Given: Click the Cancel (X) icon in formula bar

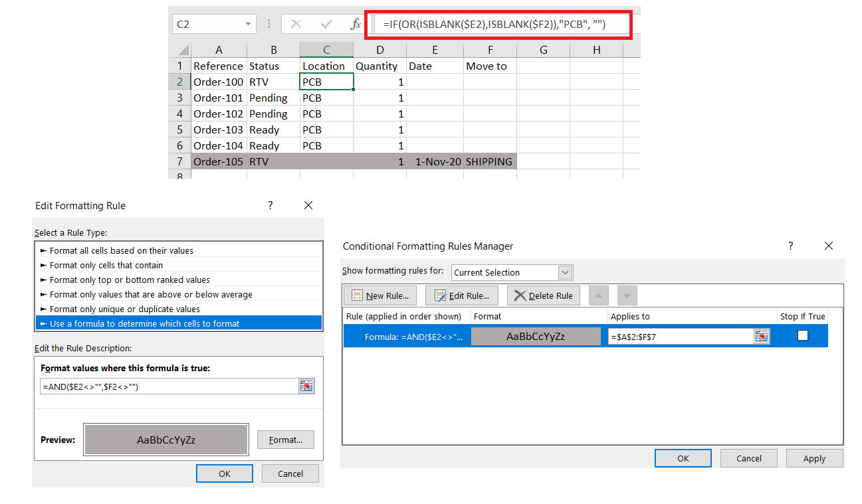Looking at the screenshot, I should pos(296,23).
